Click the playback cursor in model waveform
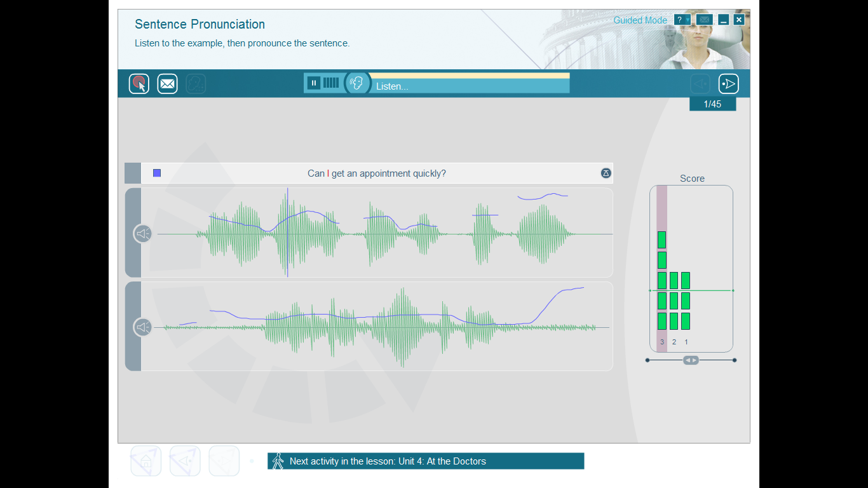This screenshot has height=488, width=868. [287, 232]
